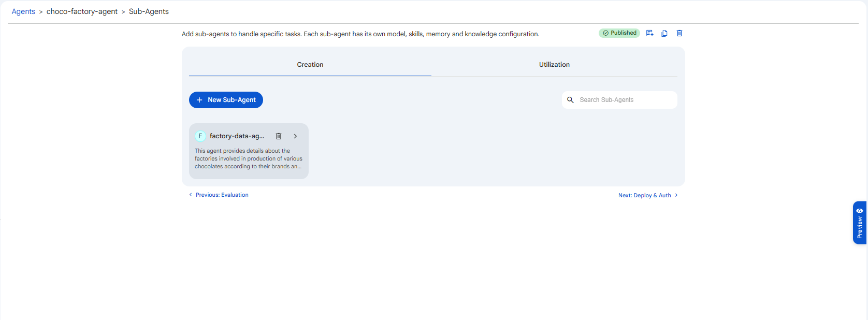Delete the factory-data-ag... sub-agent
Screen dimensions: 868x320
(x=279, y=136)
